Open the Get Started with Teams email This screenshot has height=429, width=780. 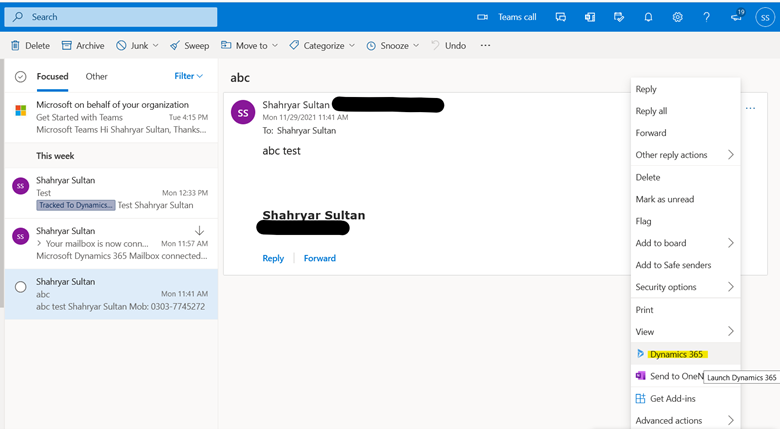(x=111, y=117)
